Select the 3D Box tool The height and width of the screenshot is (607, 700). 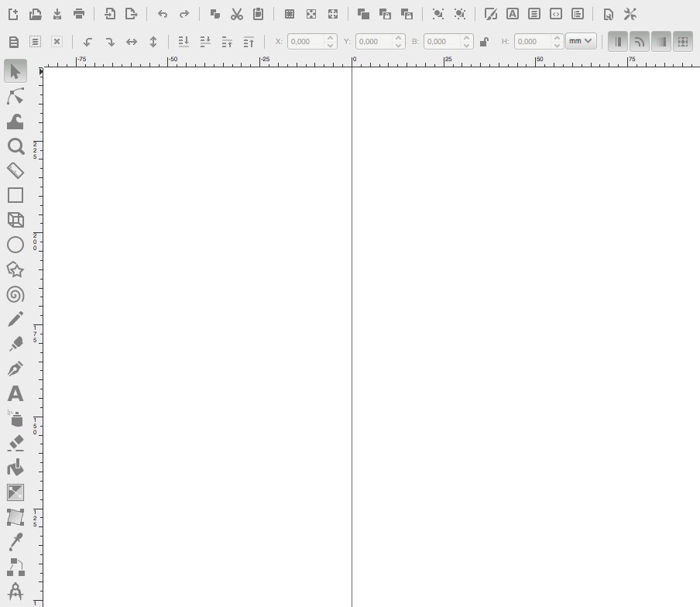pos(15,220)
